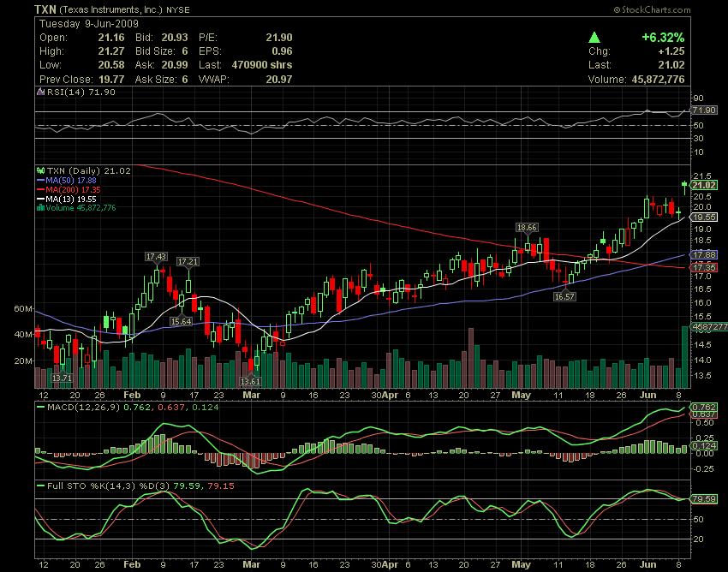
Task: Click the 0.124 MACD histogram axis tag
Action: click(704, 446)
